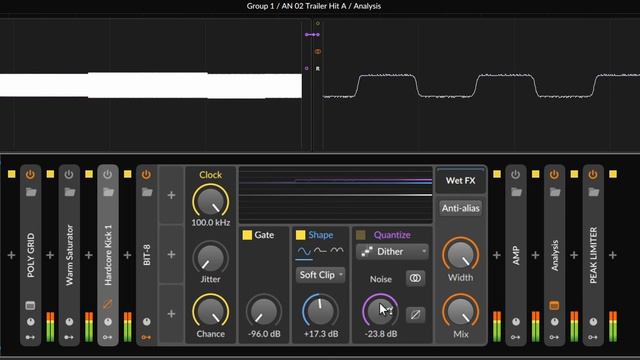Select the Warm Saturator device title
The height and width of the screenshot is (360, 640).
tap(69, 255)
